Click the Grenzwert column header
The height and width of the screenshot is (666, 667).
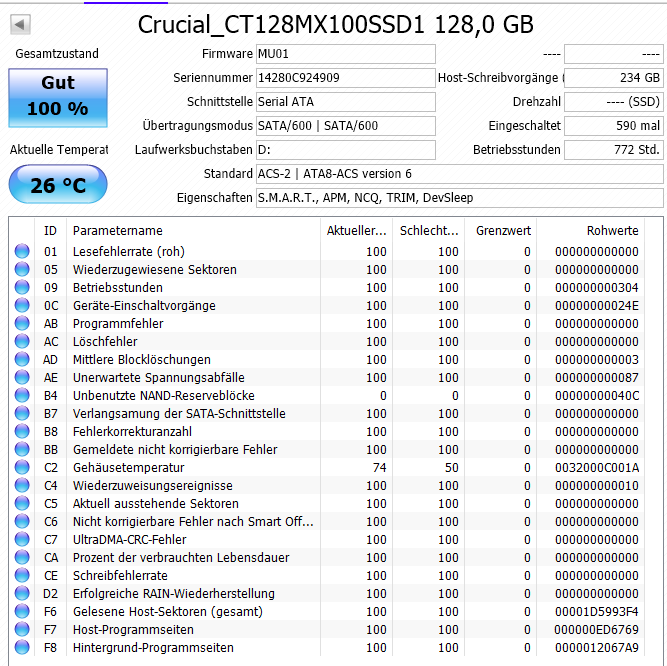tap(501, 231)
